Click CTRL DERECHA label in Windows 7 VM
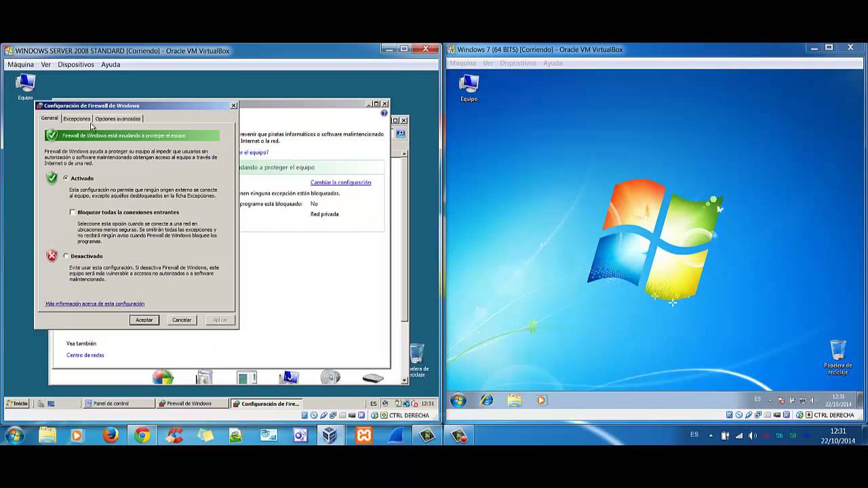 [x=834, y=415]
